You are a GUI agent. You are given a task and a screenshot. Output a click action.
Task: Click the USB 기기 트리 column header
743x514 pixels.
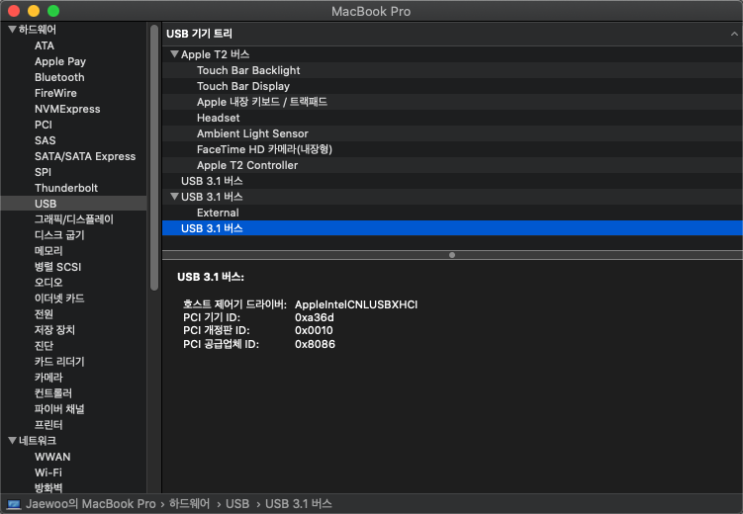tap(201, 34)
